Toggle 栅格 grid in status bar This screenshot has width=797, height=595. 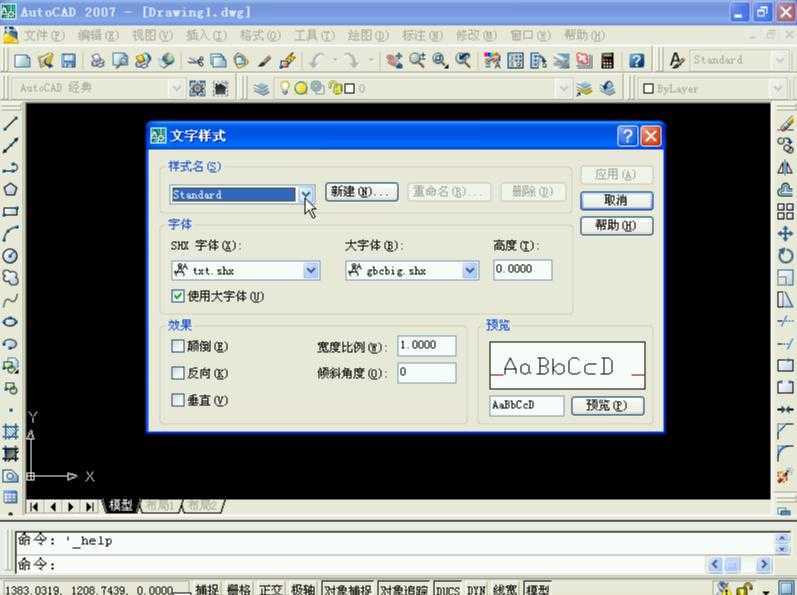[x=238, y=589]
